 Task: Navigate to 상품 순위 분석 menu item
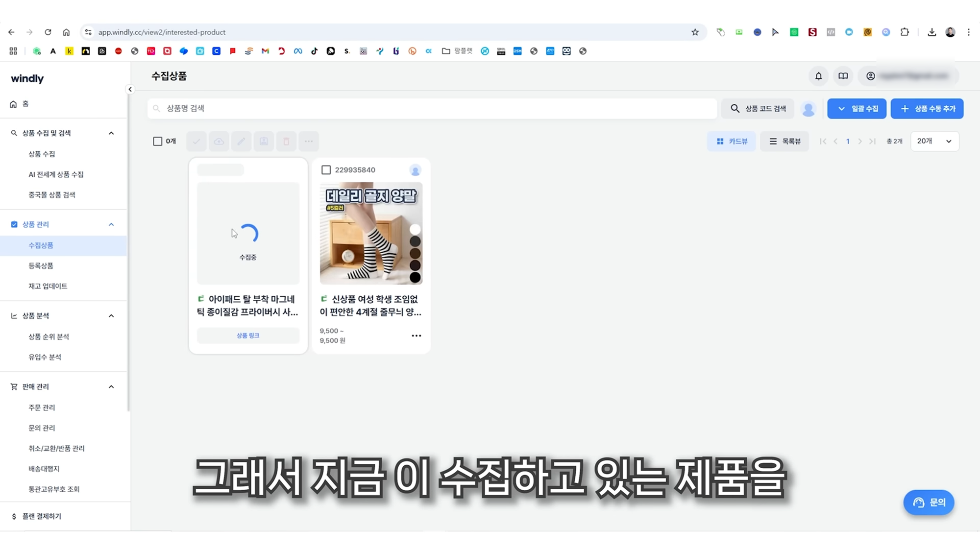49,336
